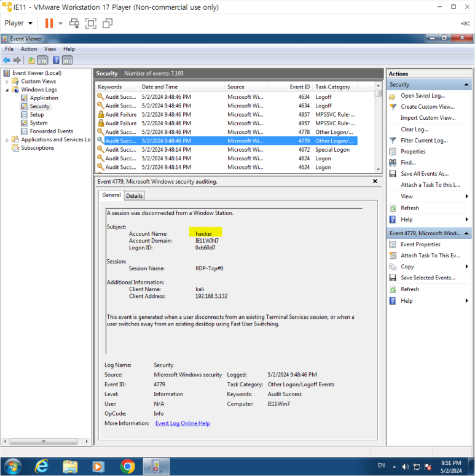Collapse the Security actions section header
Viewport: 475px width, 476px height.
point(466,85)
